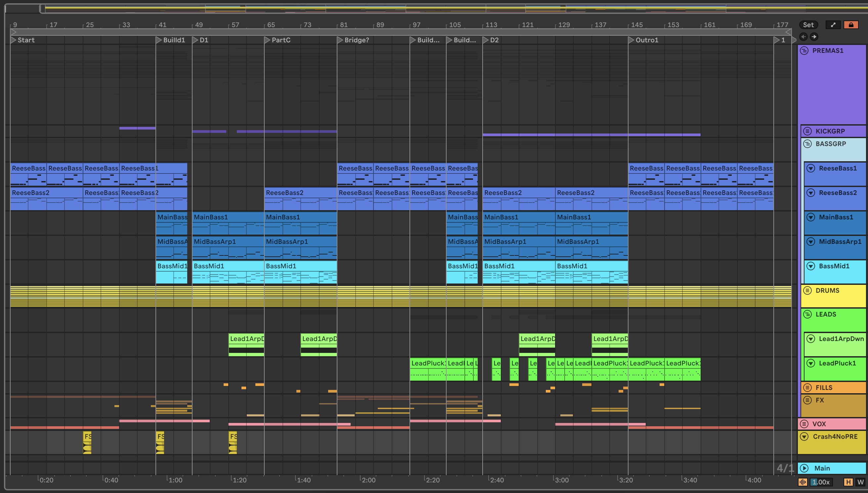Fold the ReeseBass1 track with its triangle
Screen dimensions: 868x493
pos(811,168)
